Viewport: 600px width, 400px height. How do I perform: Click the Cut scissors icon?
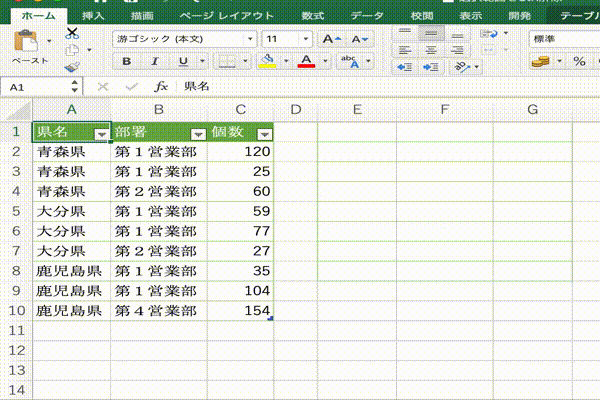71,33
